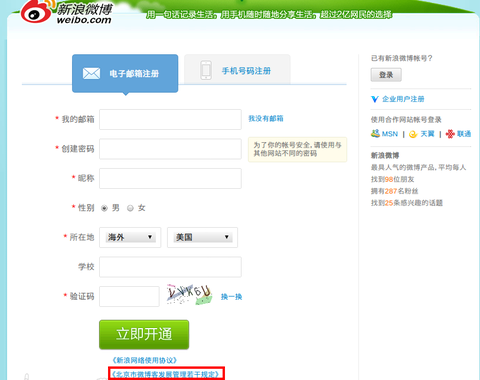Click the 新浪微博 sidebar heading
480x380 pixels.
click(x=385, y=156)
